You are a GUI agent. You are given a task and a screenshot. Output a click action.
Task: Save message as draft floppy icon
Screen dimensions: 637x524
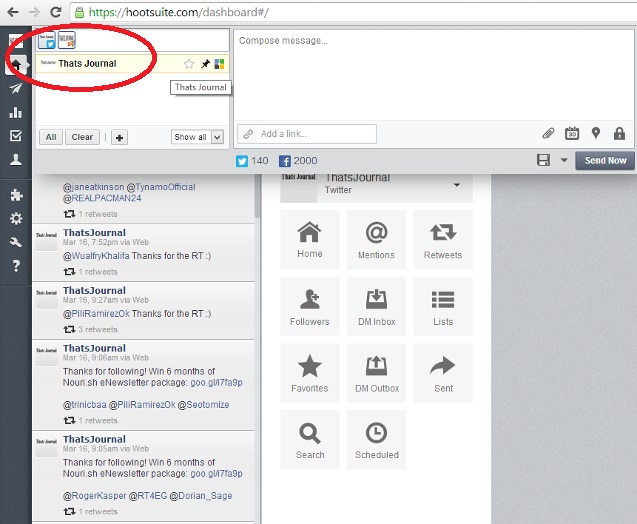click(544, 160)
